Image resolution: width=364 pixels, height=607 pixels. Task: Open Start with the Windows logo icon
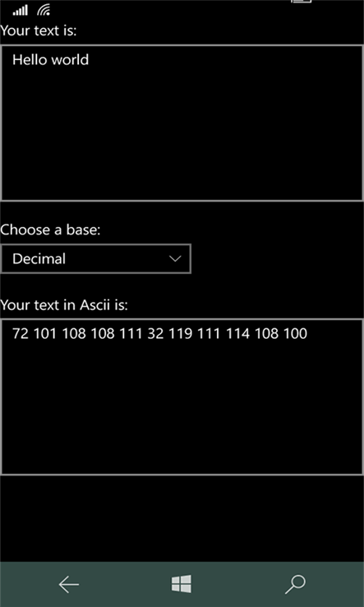point(182,584)
